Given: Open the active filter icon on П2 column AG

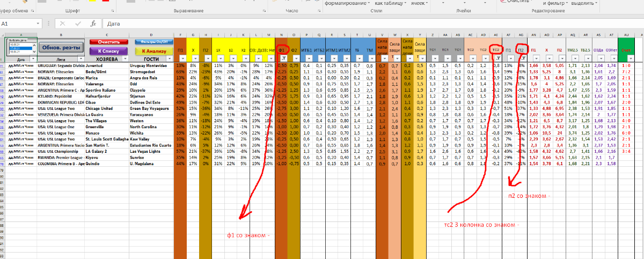Looking at the screenshot, I should pos(524,58).
